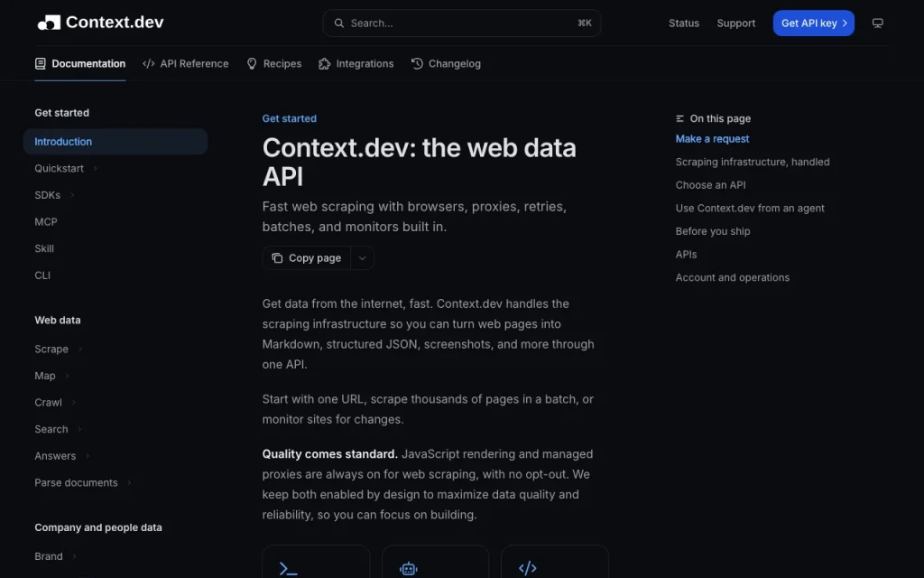Expand the Scrape section chevron
The image size is (924, 578).
pos(80,350)
